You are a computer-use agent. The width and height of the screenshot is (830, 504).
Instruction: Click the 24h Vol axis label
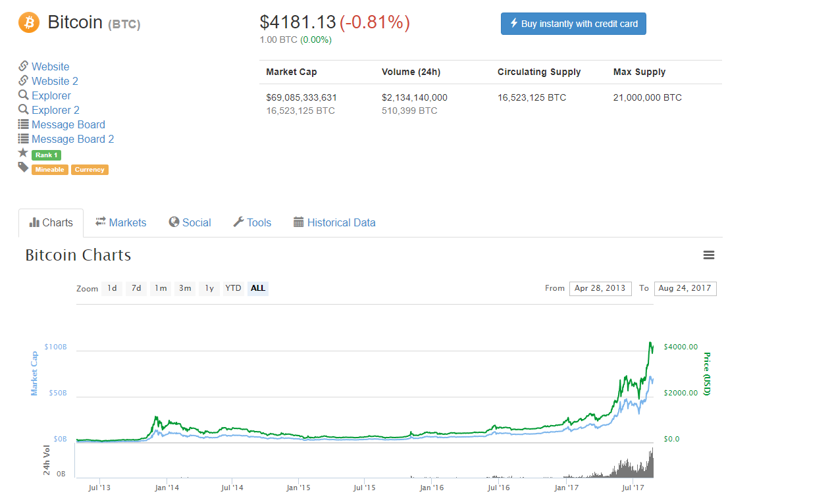click(x=46, y=460)
